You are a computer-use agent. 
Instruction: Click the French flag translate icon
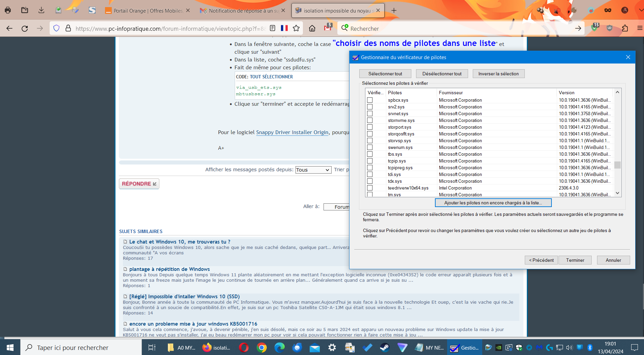[x=284, y=28]
